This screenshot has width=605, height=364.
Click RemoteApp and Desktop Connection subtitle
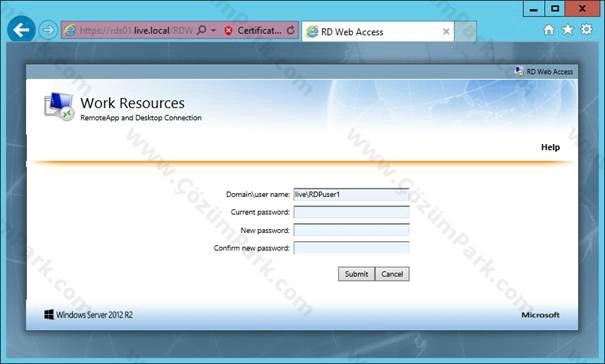(x=141, y=118)
